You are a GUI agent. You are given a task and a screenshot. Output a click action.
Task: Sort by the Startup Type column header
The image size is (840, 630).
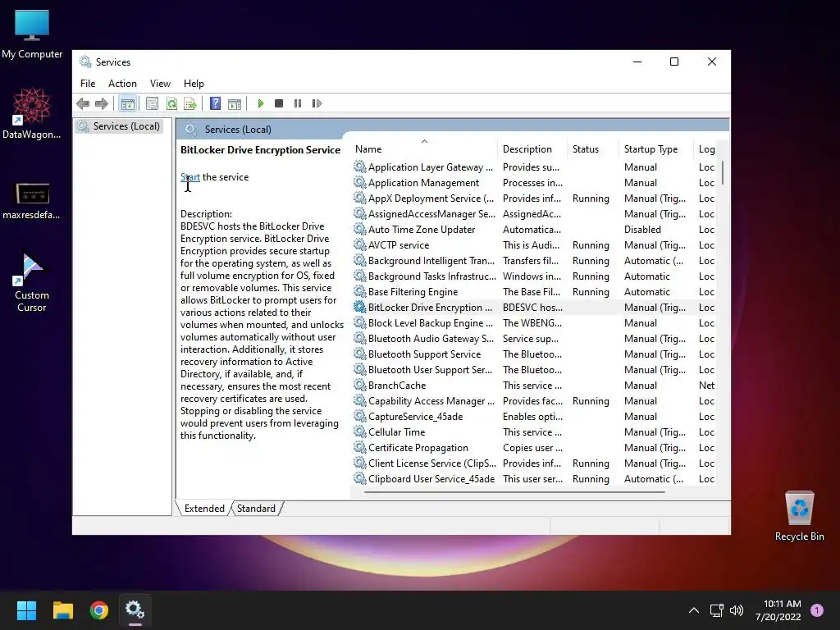coord(656,149)
